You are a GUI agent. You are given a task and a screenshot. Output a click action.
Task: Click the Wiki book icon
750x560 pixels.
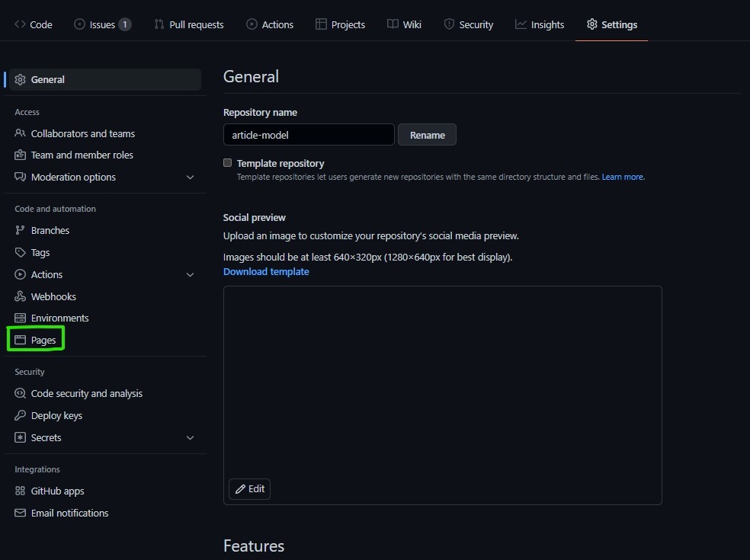(x=393, y=24)
